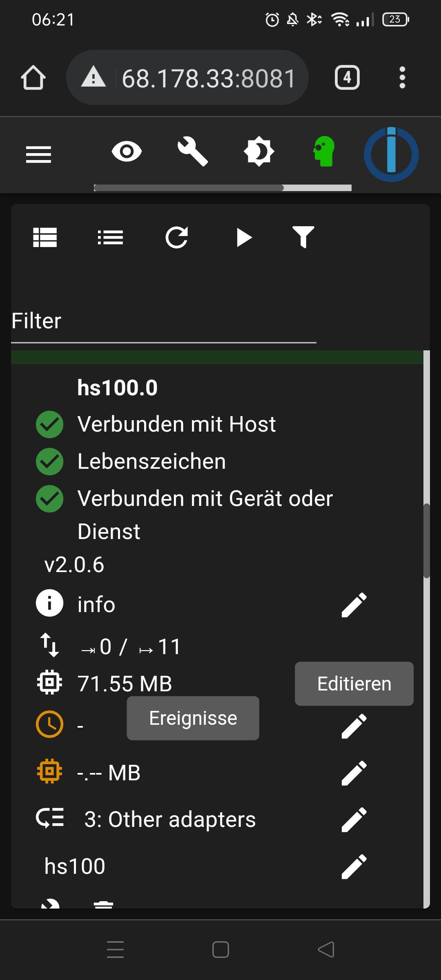
Task: Switch to compact list view icon
Action: pos(111,237)
